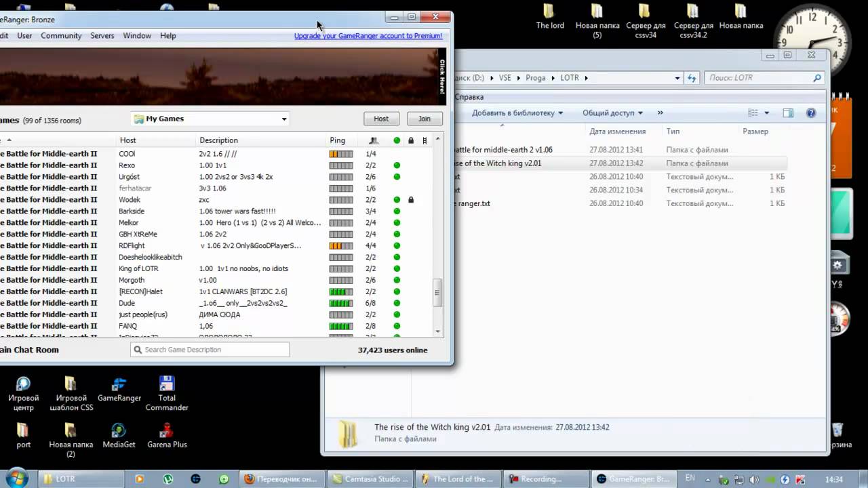Open 'The lord' desktop folder
Viewport: 868px width, 488px height.
pyautogui.click(x=550, y=16)
